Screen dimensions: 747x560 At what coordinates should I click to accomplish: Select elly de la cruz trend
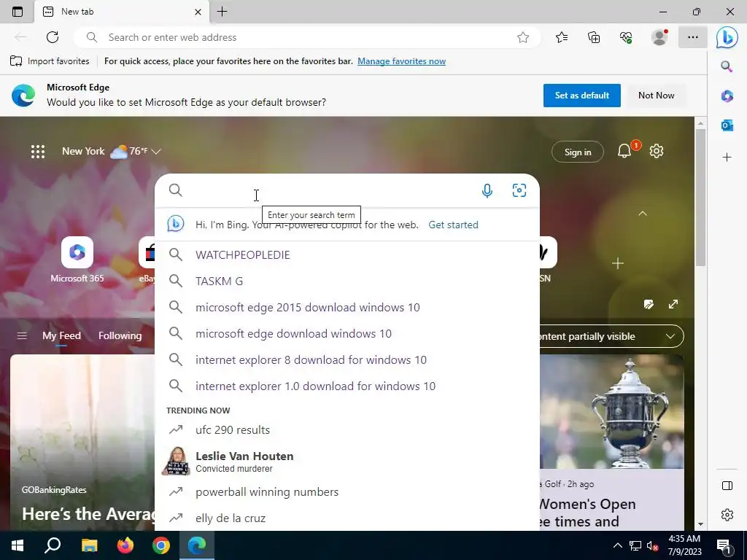point(347,518)
